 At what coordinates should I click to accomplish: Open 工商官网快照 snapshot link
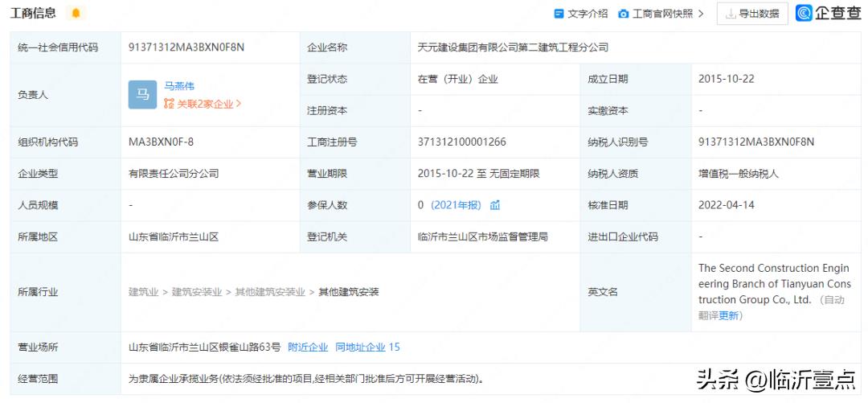click(x=662, y=14)
